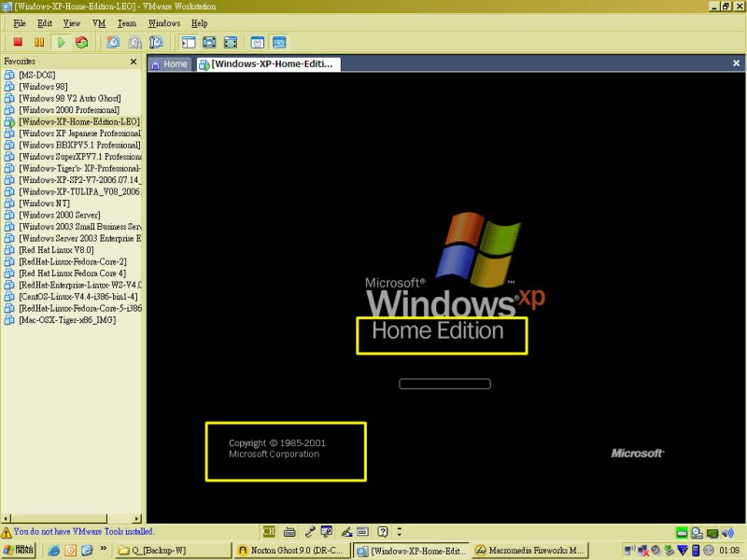The height and width of the screenshot is (560, 747).
Task: Open the View menu
Action: (72, 23)
